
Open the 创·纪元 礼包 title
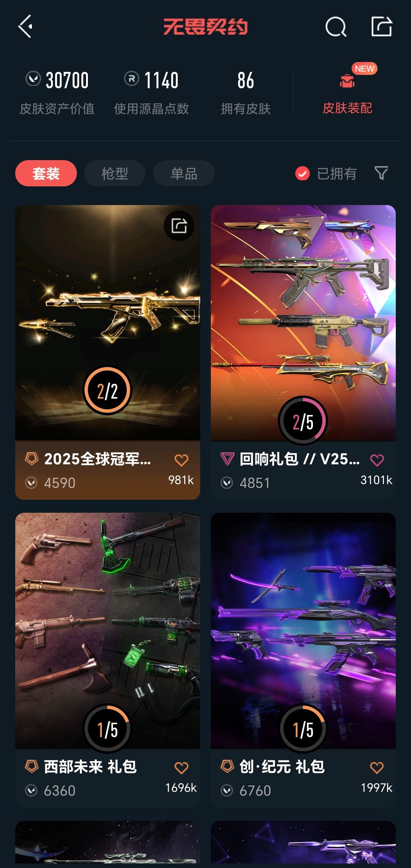point(282,767)
